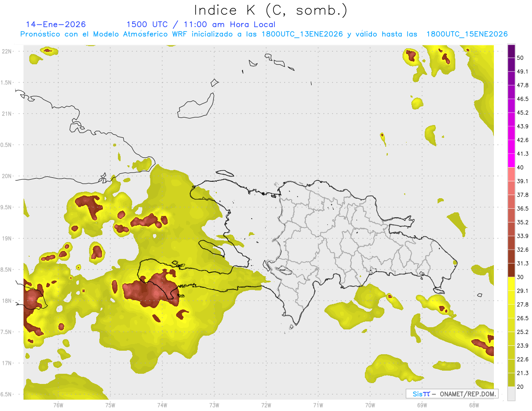Select the date label '14-Ene-2026'
Screen dimensions: 532x411
56,24
